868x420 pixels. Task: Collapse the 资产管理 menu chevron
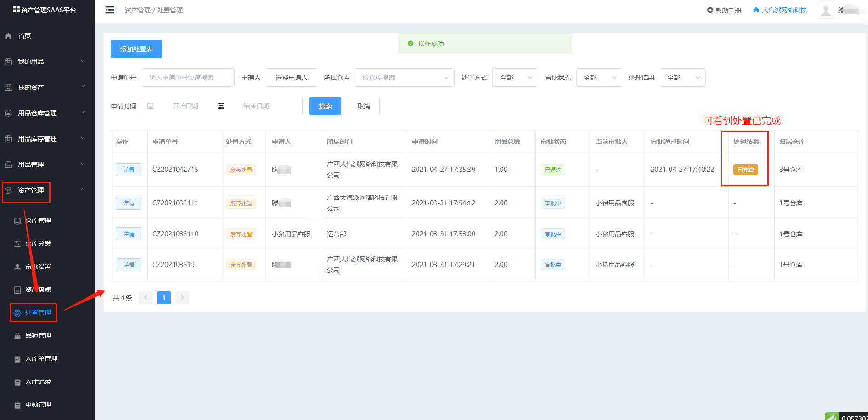coord(83,189)
